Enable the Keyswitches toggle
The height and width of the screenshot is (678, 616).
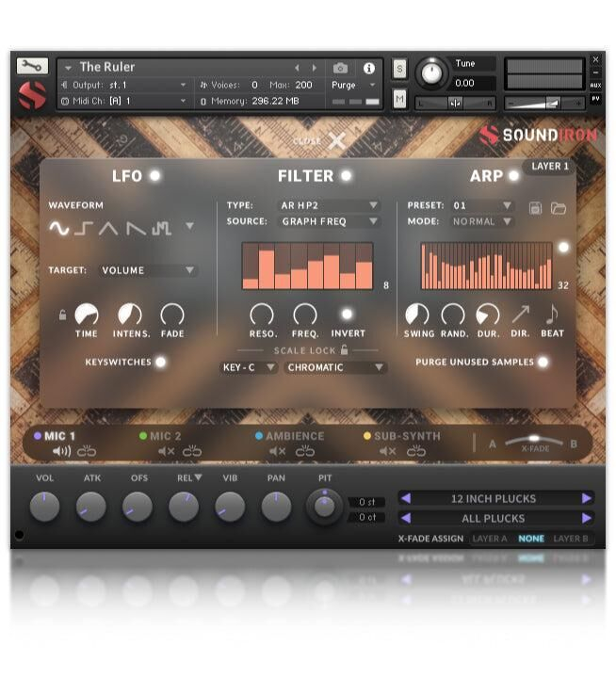(x=160, y=362)
